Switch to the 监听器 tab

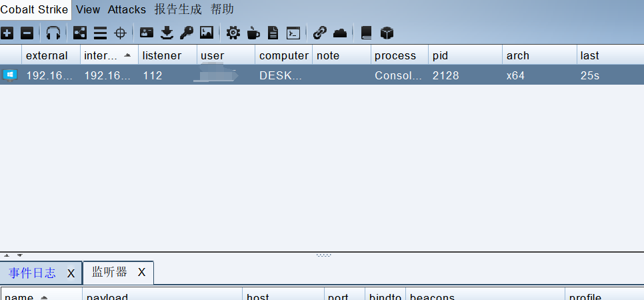(x=109, y=272)
